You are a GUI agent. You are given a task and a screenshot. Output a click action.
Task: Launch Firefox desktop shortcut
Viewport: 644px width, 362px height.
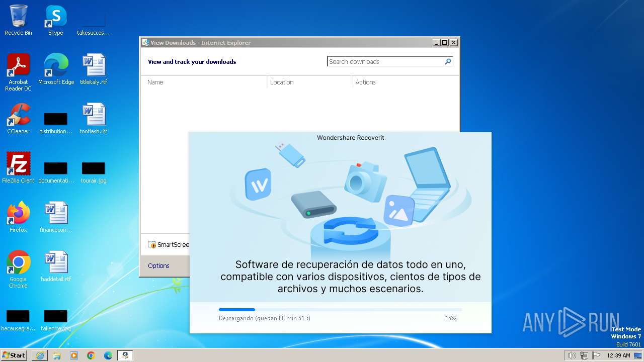(x=18, y=217)
